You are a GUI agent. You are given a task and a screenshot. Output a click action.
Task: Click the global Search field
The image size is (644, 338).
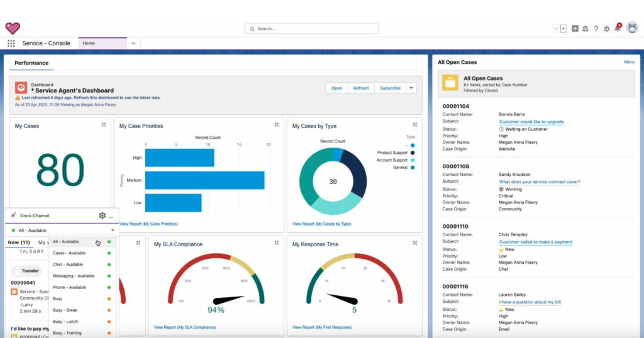point(312,29)
